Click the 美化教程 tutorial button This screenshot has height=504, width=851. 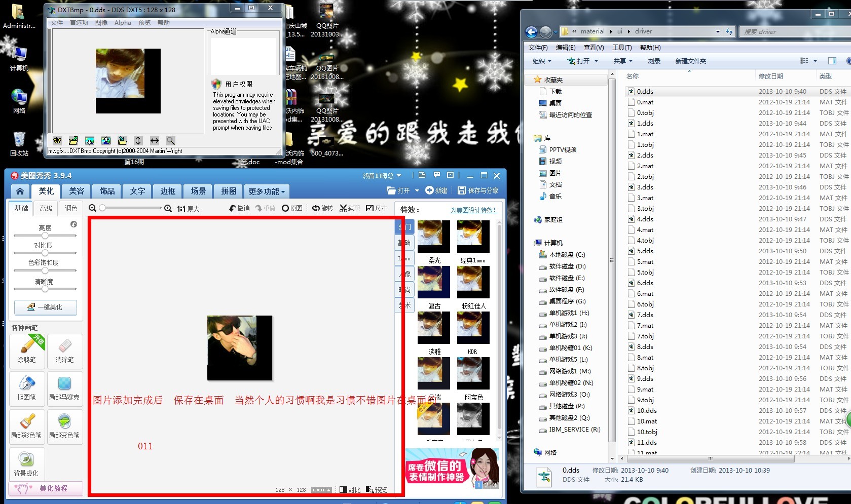click(46, 488)
